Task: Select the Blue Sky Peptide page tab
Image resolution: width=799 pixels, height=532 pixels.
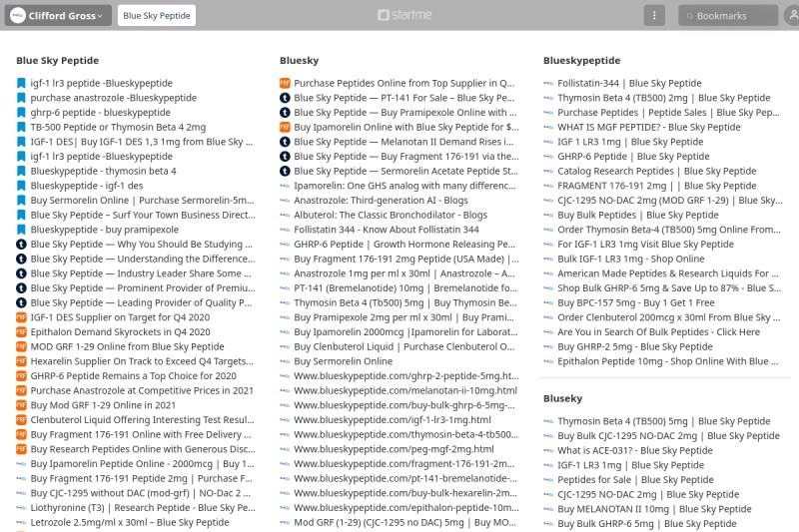Action: (x=157, y=15)
